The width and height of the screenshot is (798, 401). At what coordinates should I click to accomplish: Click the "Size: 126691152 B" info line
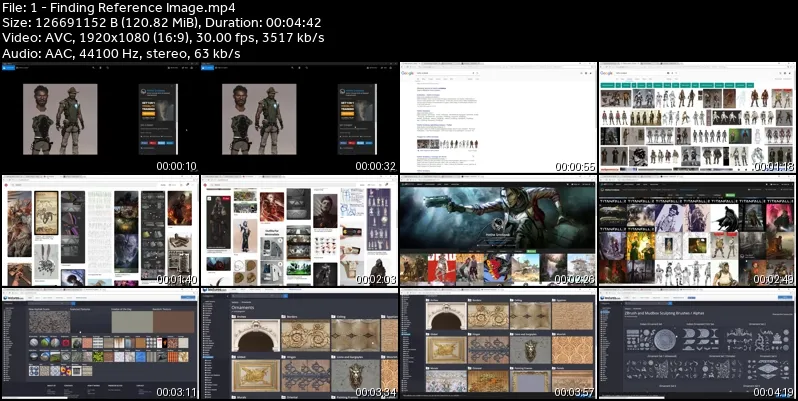point(162,23)
